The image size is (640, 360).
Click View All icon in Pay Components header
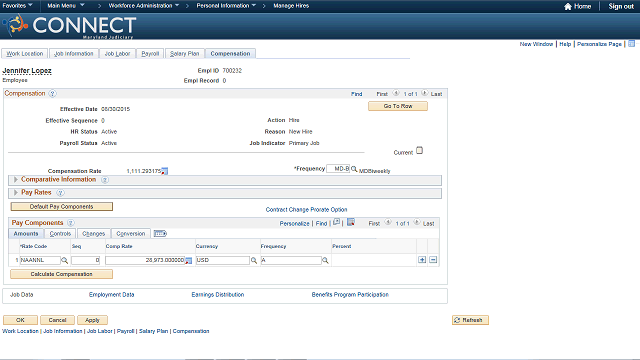coord(336,222)
